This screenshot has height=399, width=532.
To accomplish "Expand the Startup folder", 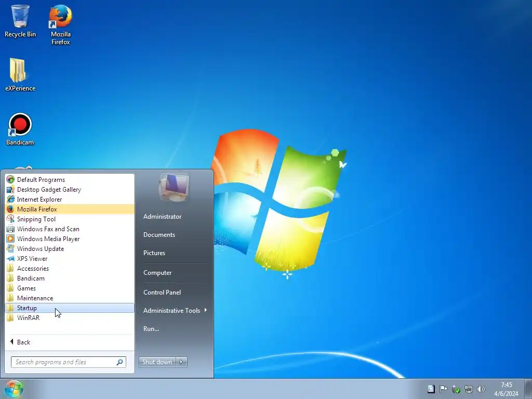I will 70,308.
